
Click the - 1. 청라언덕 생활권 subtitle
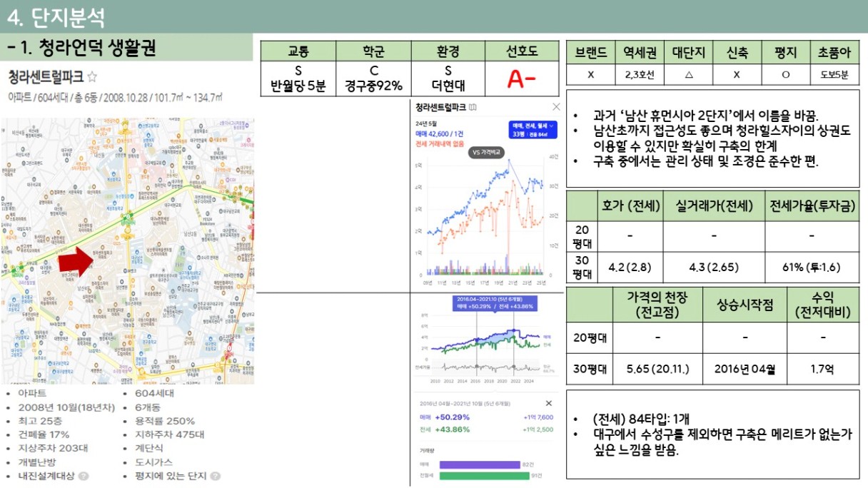[80, 48]
